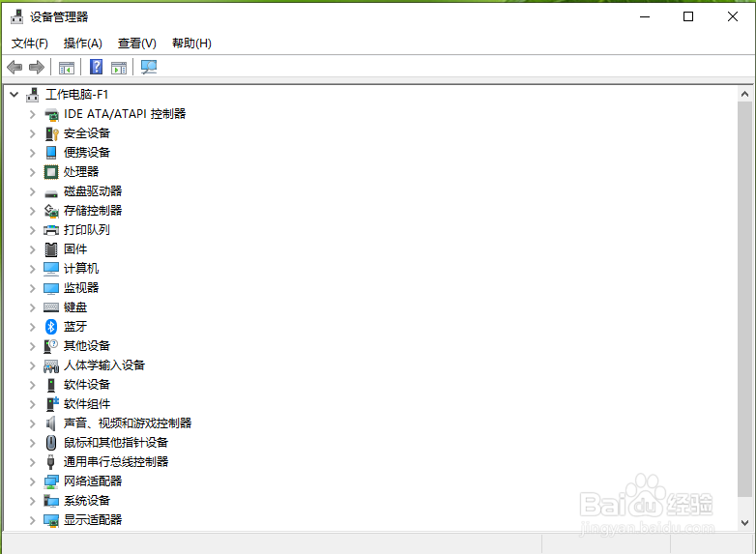Select the 其他设备 unknown-device icon
Screen dimensions: 756x554
click(x=51, y=346)
